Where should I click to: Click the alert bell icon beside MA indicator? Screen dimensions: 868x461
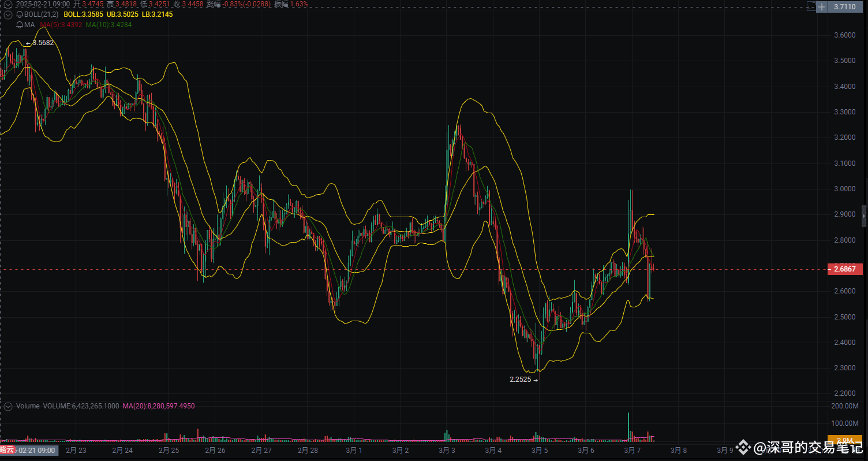(20, 24)
